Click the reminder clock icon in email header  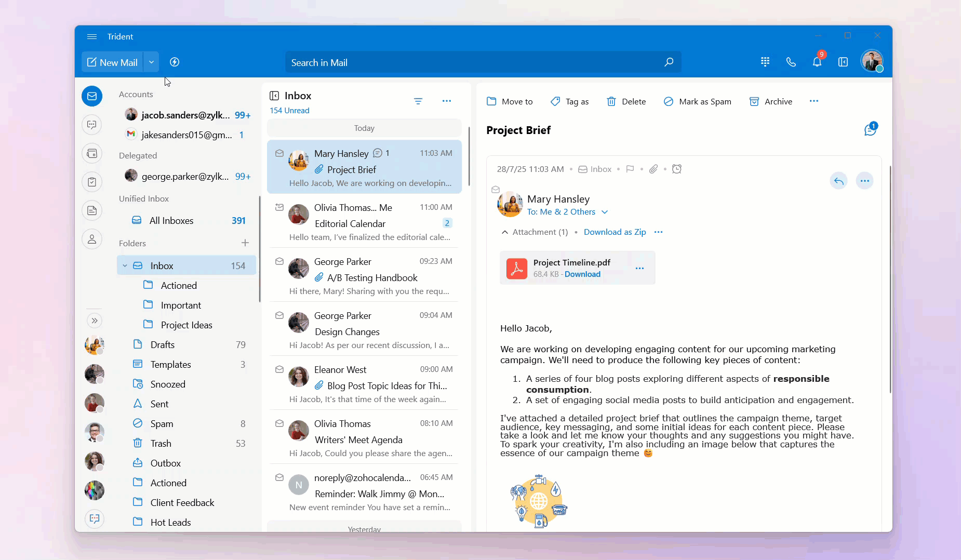tap(677, 169)
